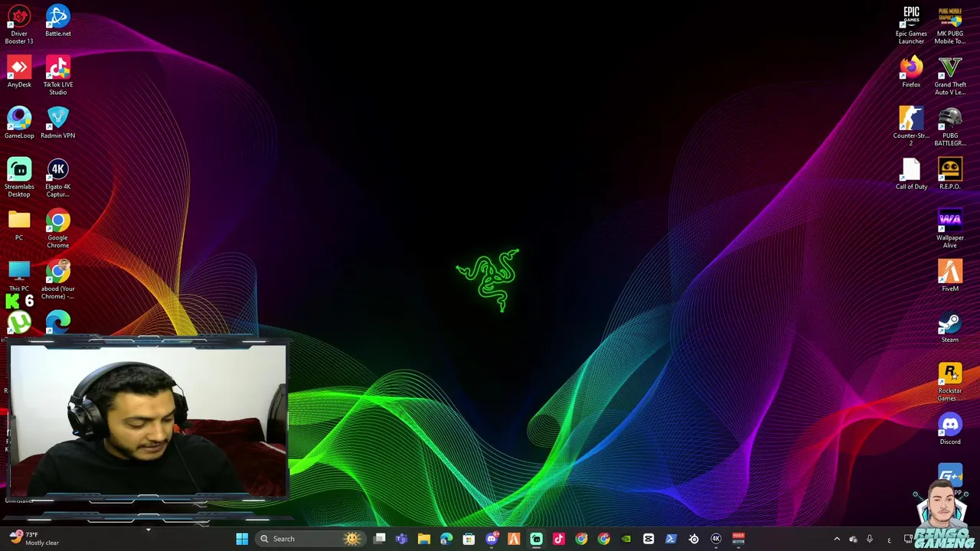
Task: Select Grand Theft Auto V desktop icon
Action: [x=950, y=76]
